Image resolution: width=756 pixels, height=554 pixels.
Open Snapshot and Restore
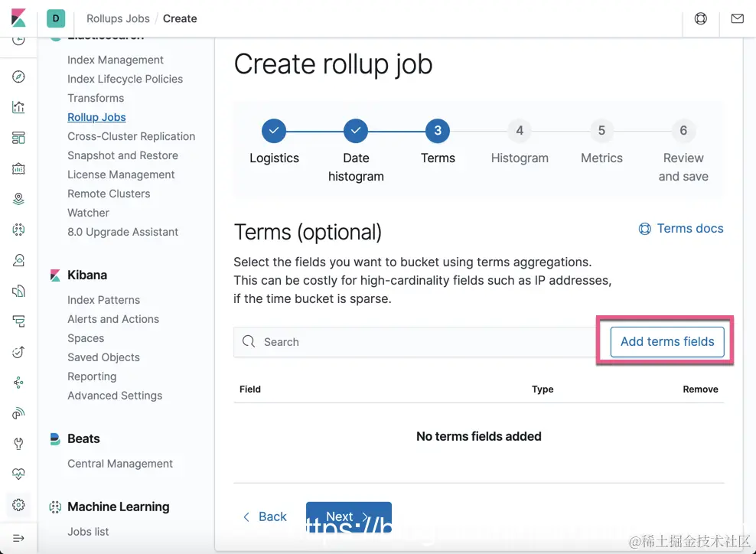(x=122, y=155)
